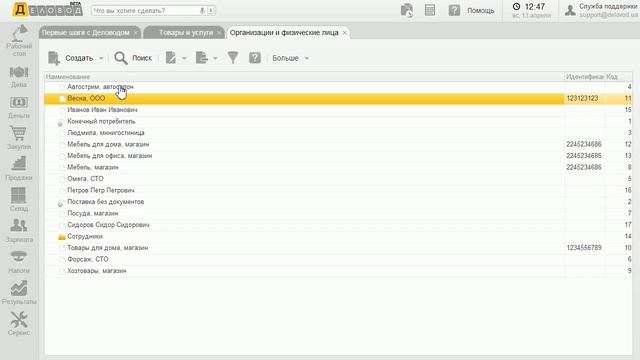Select row Сидоров Сидор Сидорович
Viewport: 640px width, 360px height.
tap(338, 224)
